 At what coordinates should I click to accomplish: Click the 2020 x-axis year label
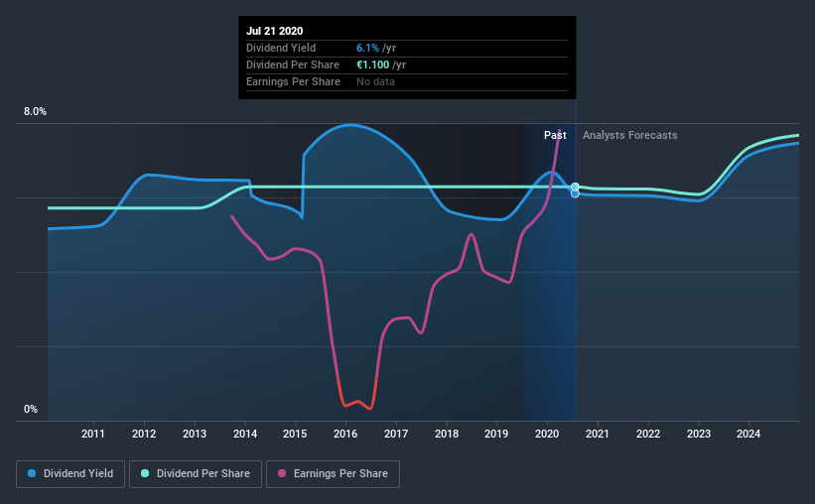[547, 434]
